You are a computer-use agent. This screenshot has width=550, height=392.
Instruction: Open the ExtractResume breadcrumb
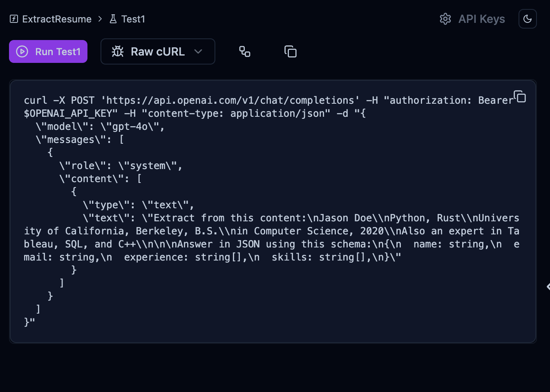tap(57, 19)
